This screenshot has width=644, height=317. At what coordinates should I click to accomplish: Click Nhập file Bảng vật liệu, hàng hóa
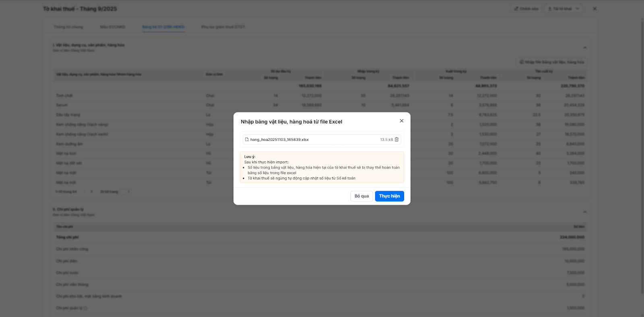pos(551,62)
